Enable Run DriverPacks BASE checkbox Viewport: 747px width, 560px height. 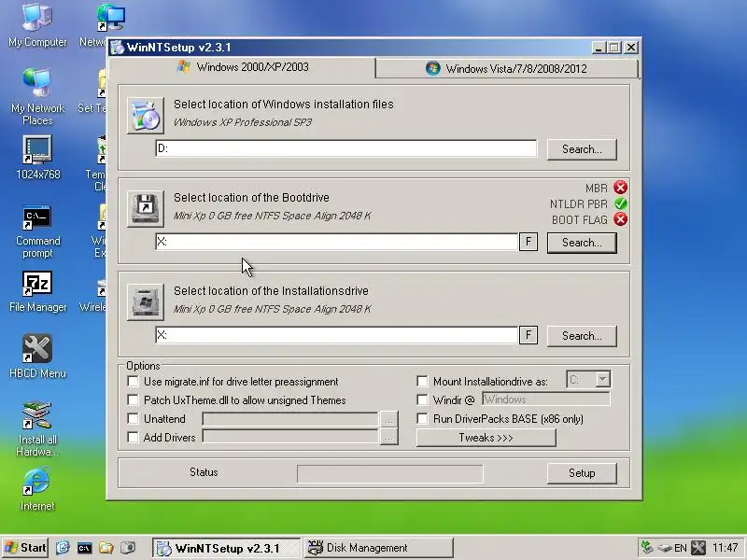422,418
